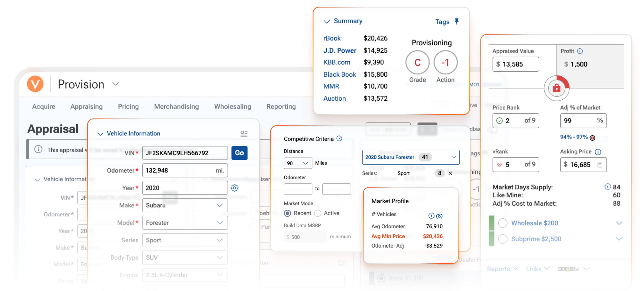Click the Appraised Value field
The height and width of the screenshot is (291, 644).
click(x=515, y=64)
